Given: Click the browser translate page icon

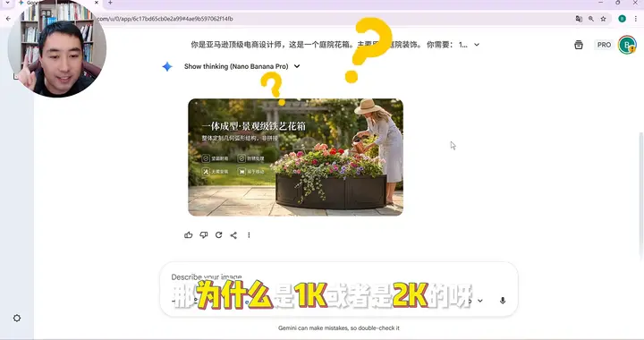Looking at the screenshot, I should pos(579,19).
